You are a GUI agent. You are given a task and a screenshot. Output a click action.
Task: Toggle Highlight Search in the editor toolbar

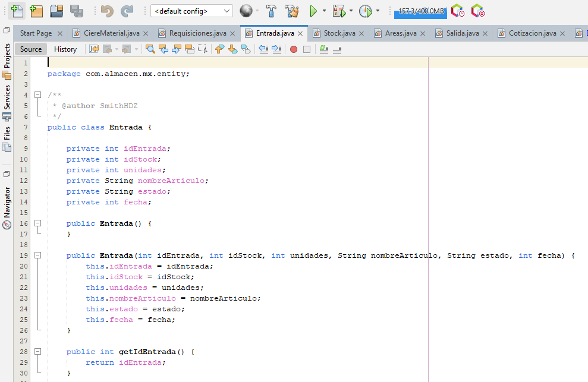click(x=188, y=49)
